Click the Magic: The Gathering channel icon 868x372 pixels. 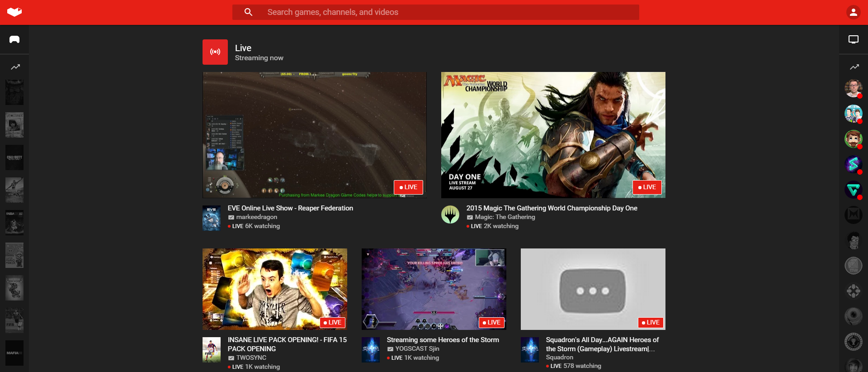450,215
